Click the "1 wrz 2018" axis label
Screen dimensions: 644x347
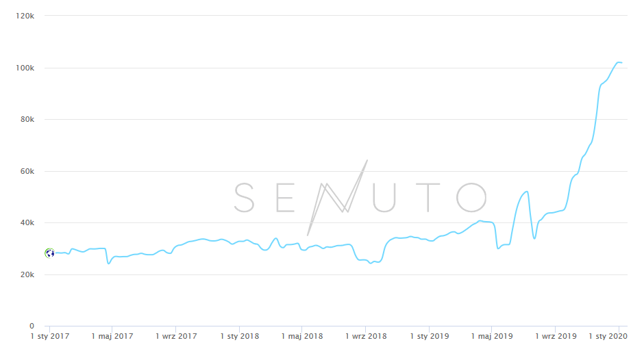point(366,337)
